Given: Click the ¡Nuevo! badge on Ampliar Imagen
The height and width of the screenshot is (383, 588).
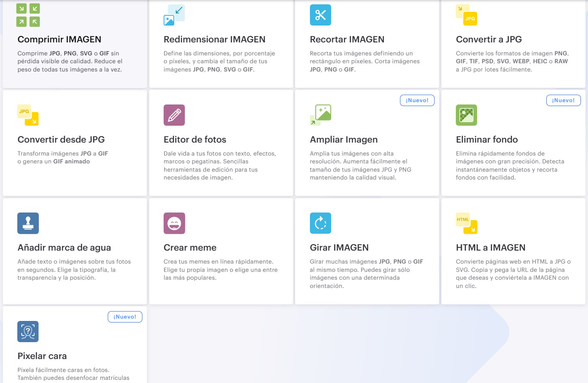Looking at the screenshot, I should (417, 101).
